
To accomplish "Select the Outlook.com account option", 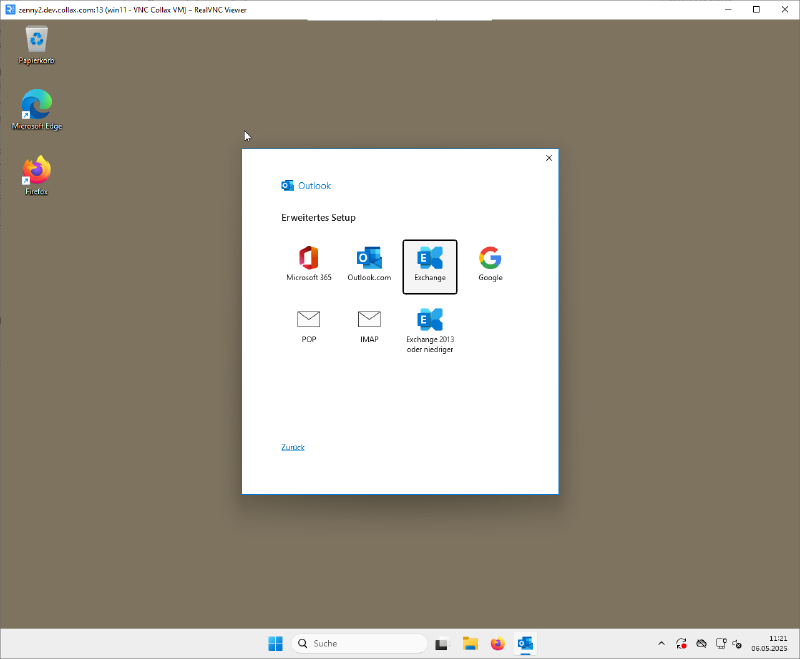I will [x=369, y=264].
